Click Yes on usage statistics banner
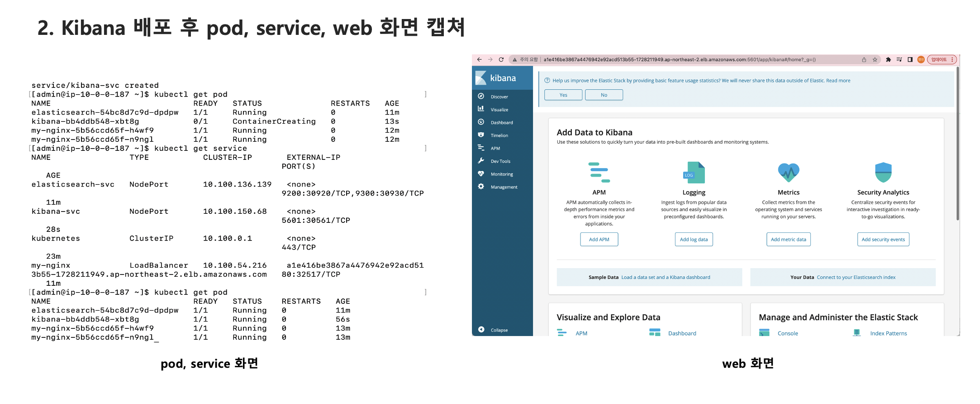This screenshot has width=980, height=404. (563, 95)
